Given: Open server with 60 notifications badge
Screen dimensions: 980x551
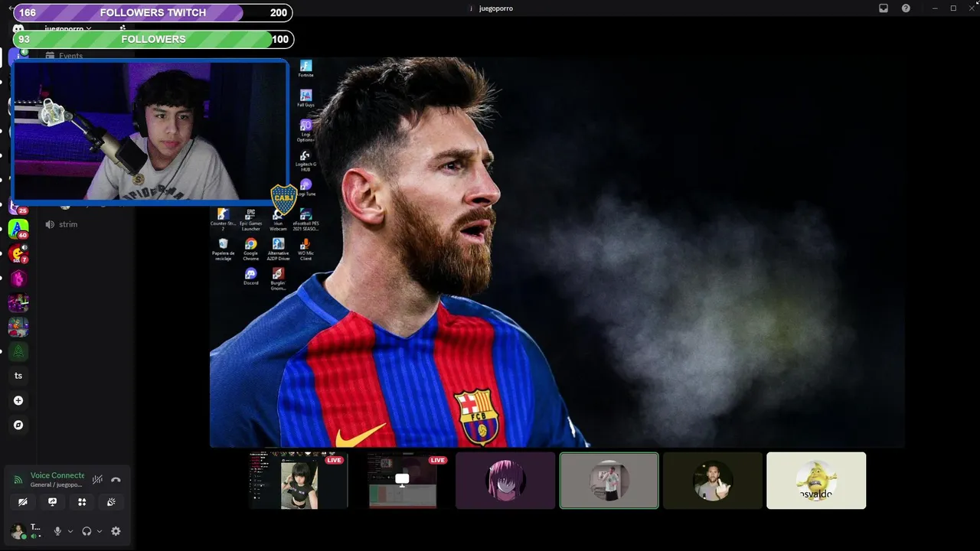Looking at the screenshot, I should pyautogui.click(x=18, y=229).
